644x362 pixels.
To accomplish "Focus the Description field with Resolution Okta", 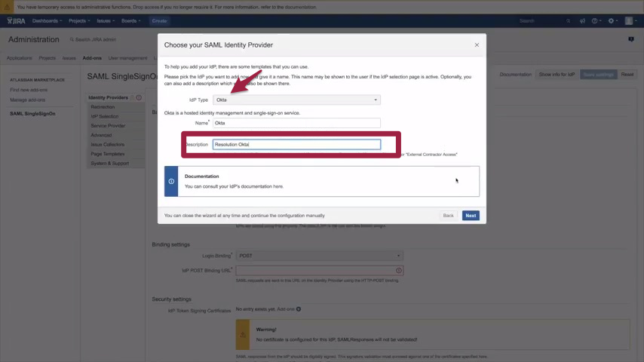I will [x=296, y=144].
